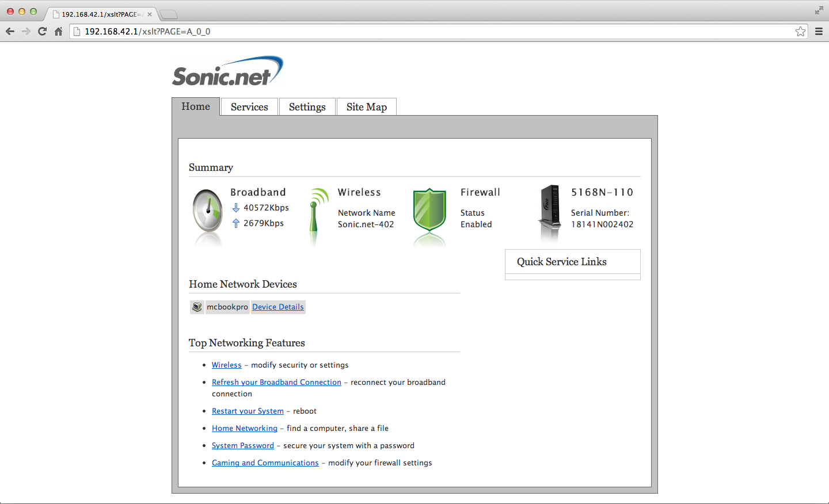The width and height of the screenshot is (829, 504).
Task: Click the browser back arrow
Action: 10,32
